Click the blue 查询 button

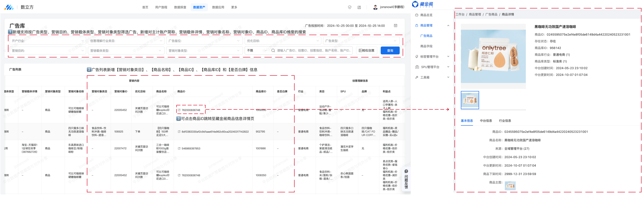click(x=390, y=51)
